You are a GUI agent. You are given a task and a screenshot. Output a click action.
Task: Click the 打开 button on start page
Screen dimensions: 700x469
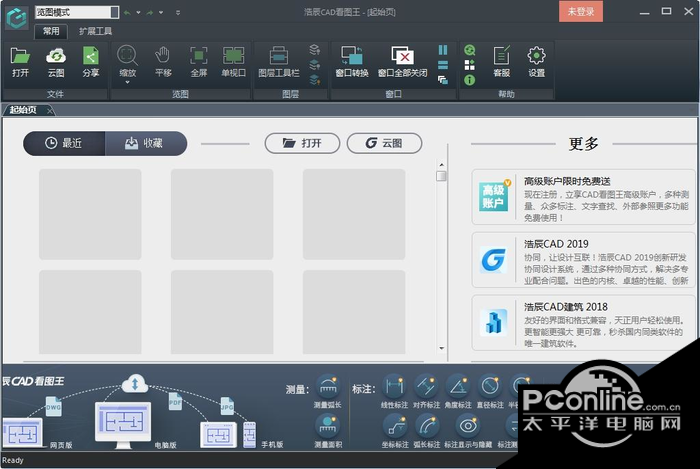click(302, 143)
